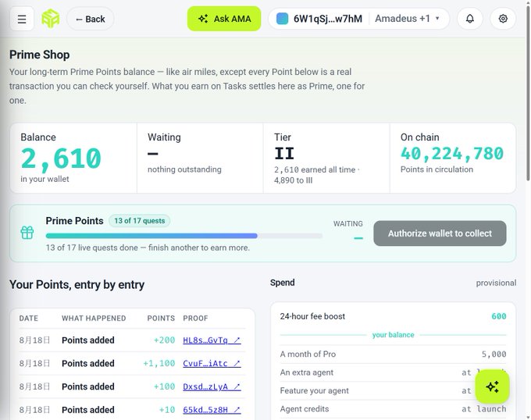Click the Tier II card
Image resolution: width=531 pixels, height=420 pixels.
pos(326,158)
